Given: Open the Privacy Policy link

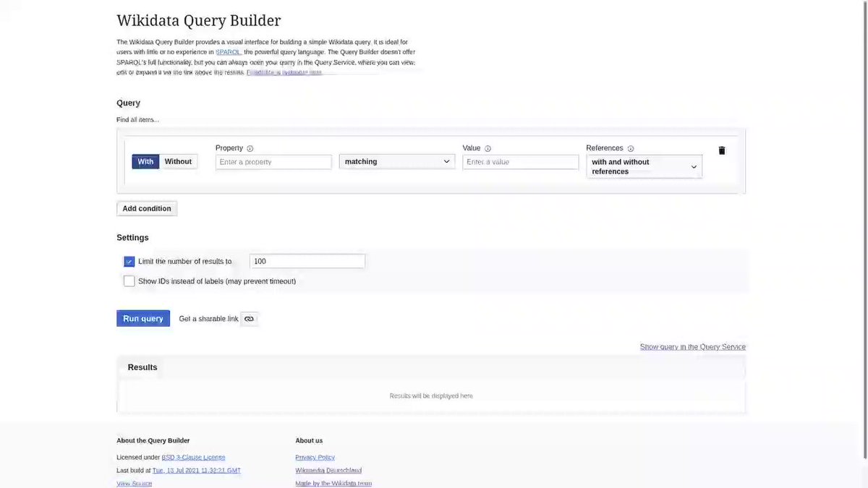Looking at the screenshot, I should [x=315, y=458].
